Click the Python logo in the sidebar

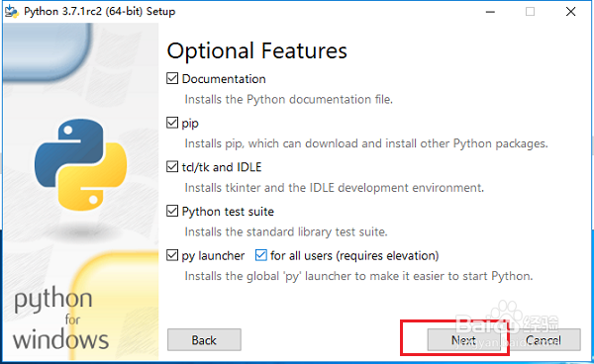click(81, 164)
